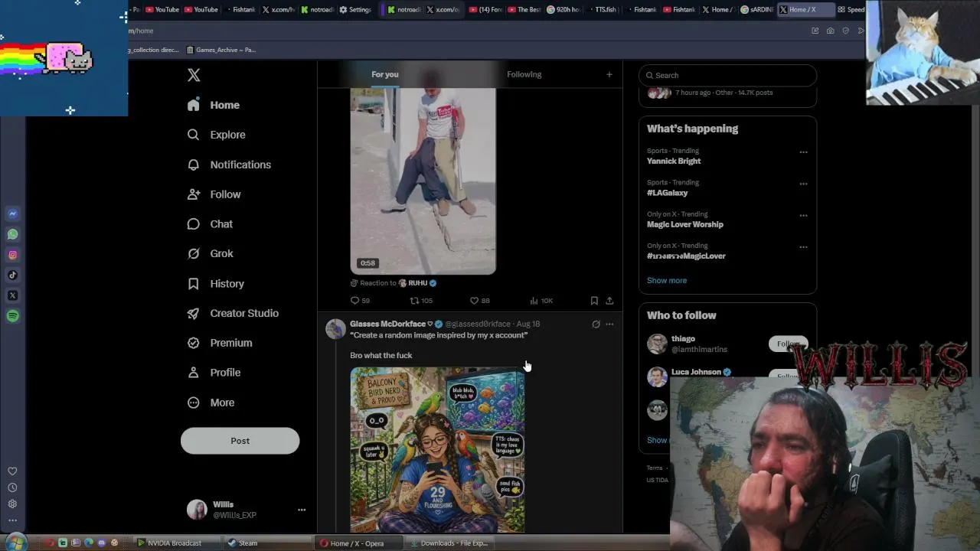Viewport: 980px width, 551px height.
Task: Open the Balcony Bird Nerd image
Action: coord(438,450)
